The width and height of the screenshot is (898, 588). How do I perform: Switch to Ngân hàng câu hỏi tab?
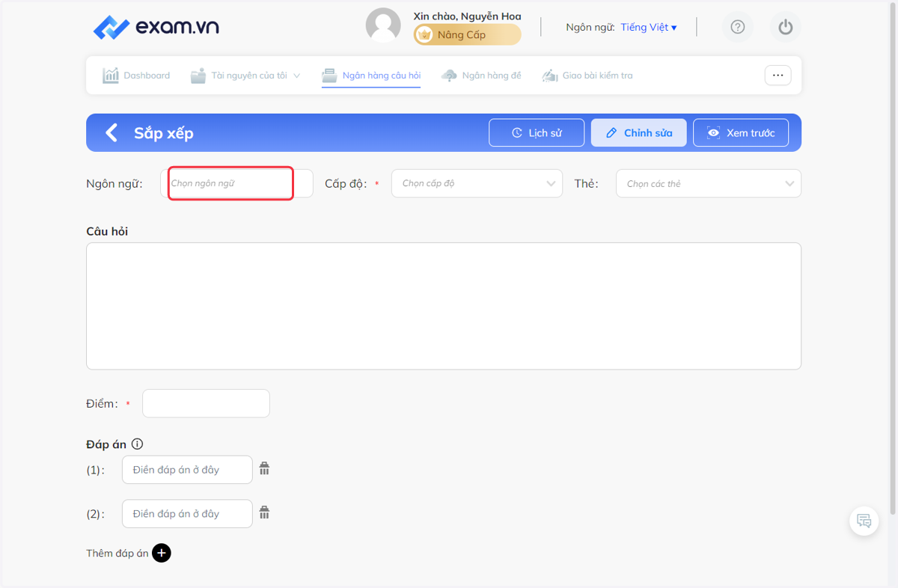tap(371, 76)
